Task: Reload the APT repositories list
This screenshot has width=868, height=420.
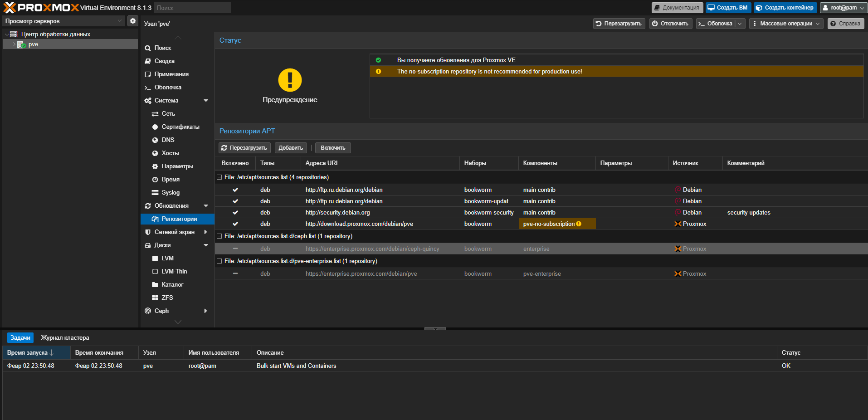Action: (244, 148)
